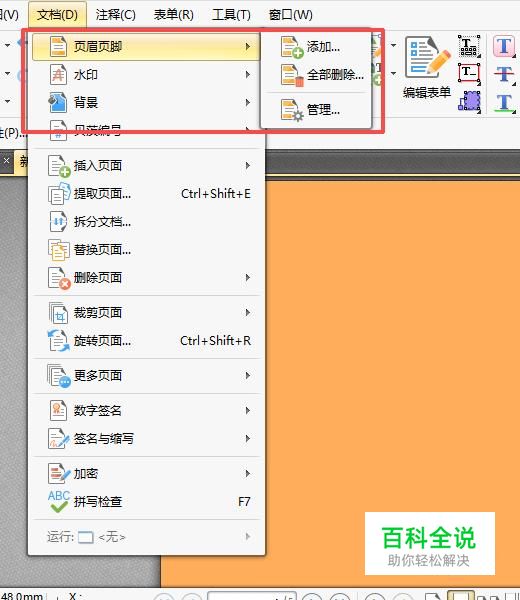Screen dimensions: 520x600
Task: Open the 文档(D) menu
Action: [x=57, y=15]
